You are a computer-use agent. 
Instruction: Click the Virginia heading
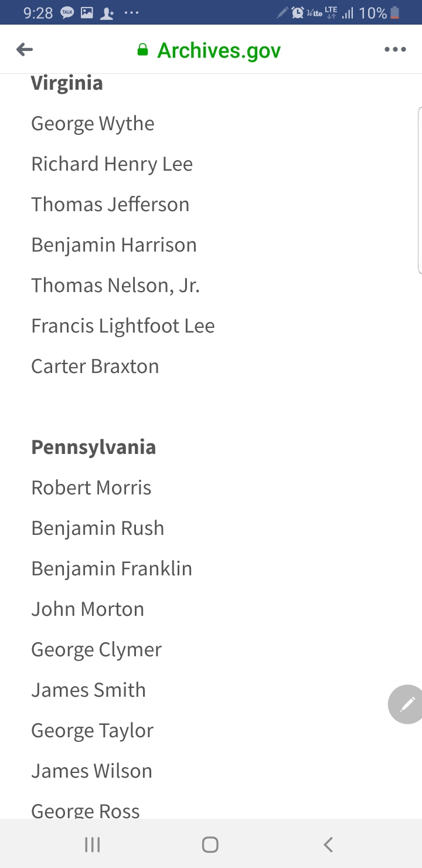67,83
